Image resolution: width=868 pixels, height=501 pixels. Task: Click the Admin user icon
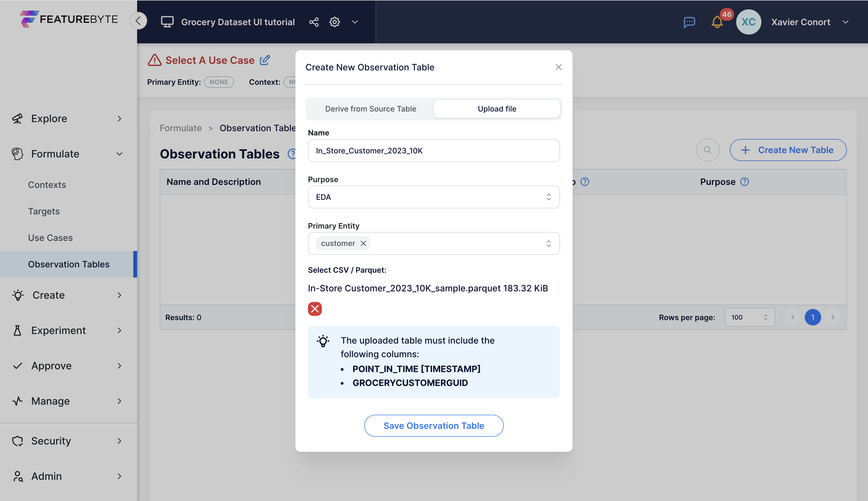tap(18, 476)
